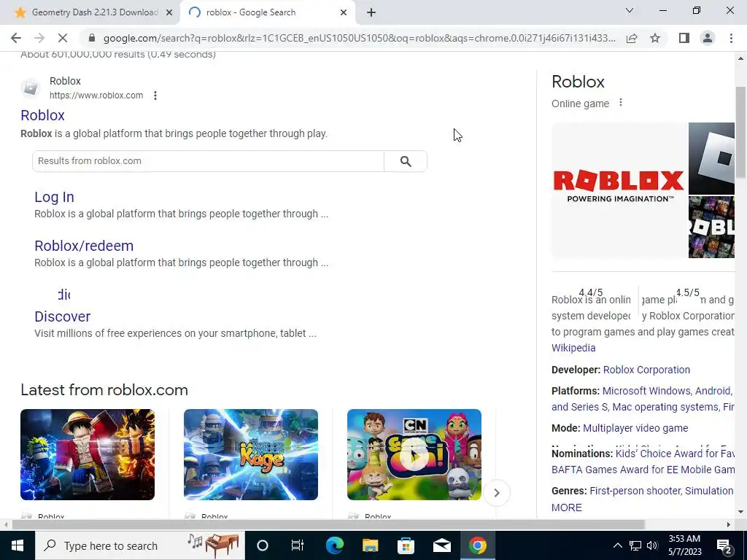Close the roblox Google Search tab
The height and width of the screenshot is (560, 747).
[344, 13]
